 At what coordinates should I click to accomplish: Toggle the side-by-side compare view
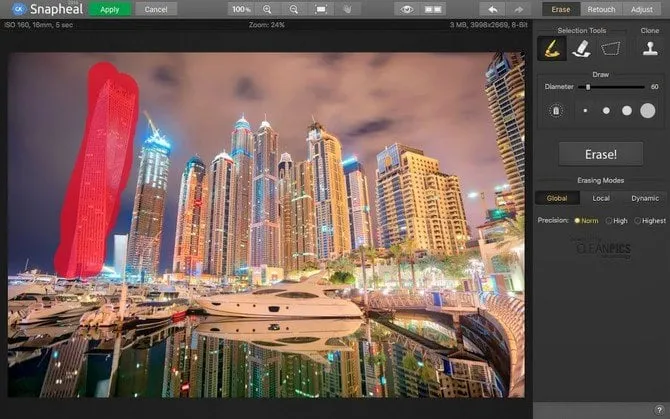433,9
